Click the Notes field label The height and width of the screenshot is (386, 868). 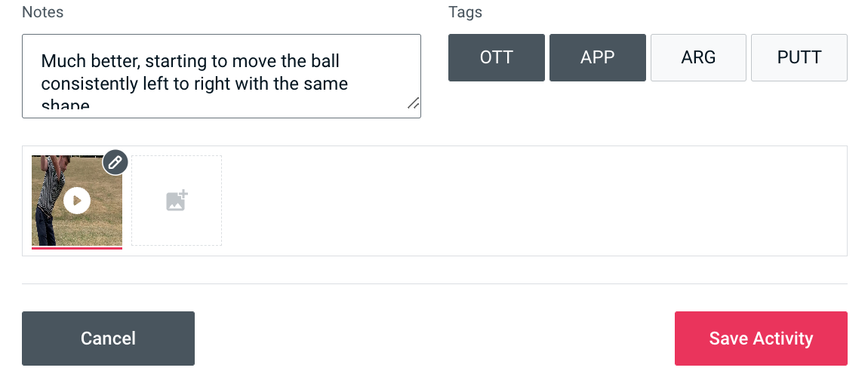(x=43, y=12)
